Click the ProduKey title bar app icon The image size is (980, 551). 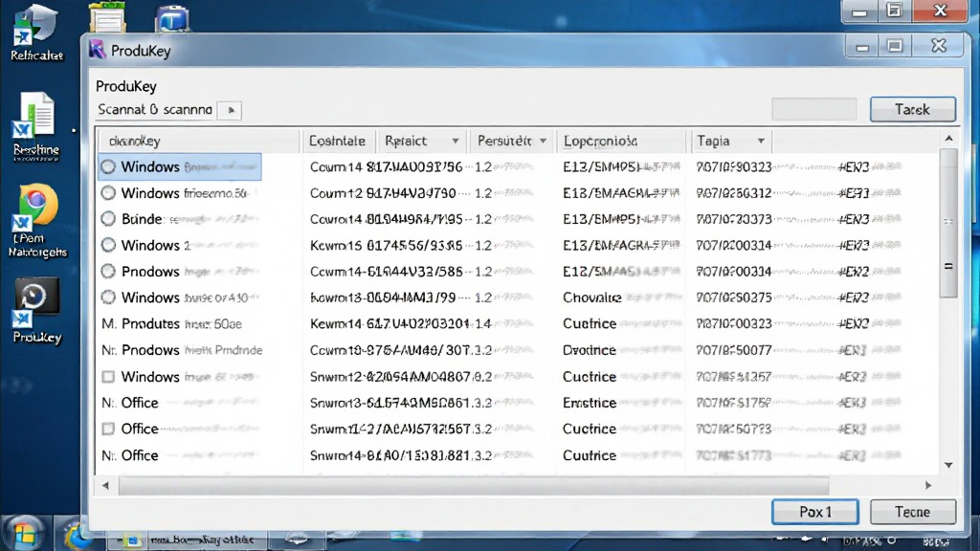pyautogui.click(x=97, y=50)
